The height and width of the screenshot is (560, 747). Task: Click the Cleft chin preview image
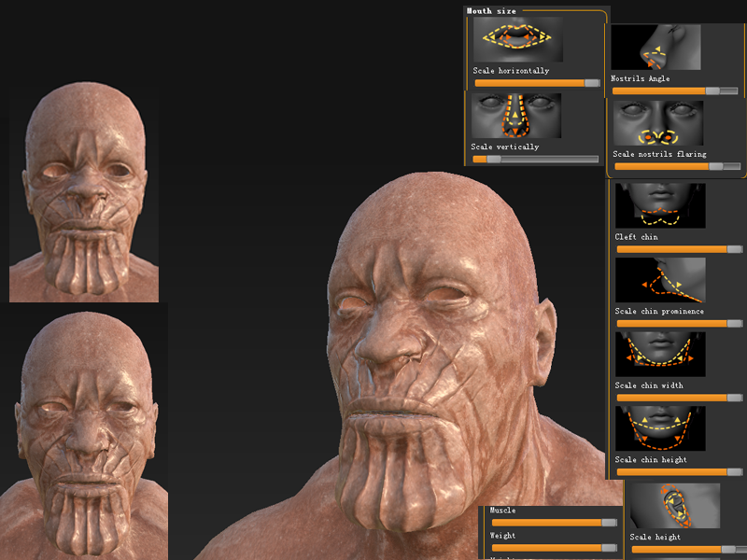pos(660,205)
